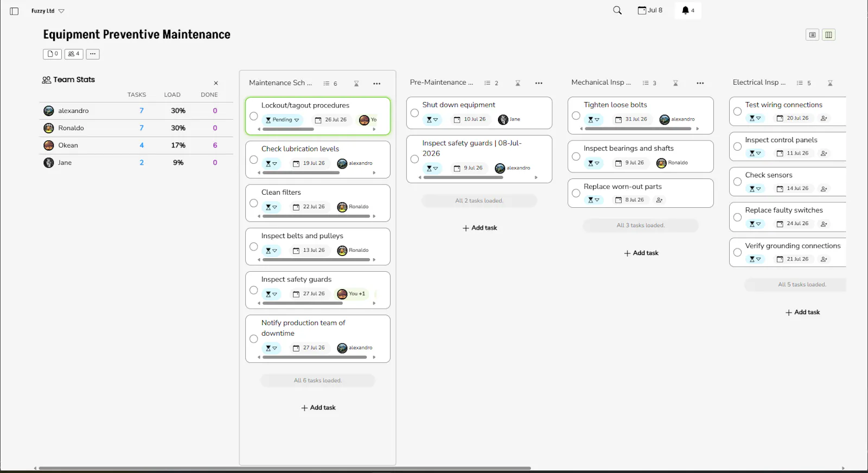
Task: Open Pending status dropdown on Lockout/tagout procedures
Action: click(x=282, y=120)
